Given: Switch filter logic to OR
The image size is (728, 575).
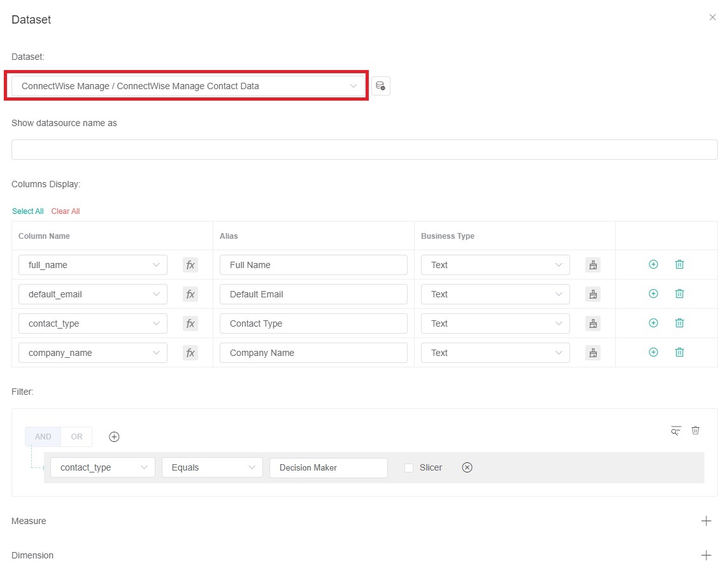Looking at the screenshot, I should pos(76,437).
